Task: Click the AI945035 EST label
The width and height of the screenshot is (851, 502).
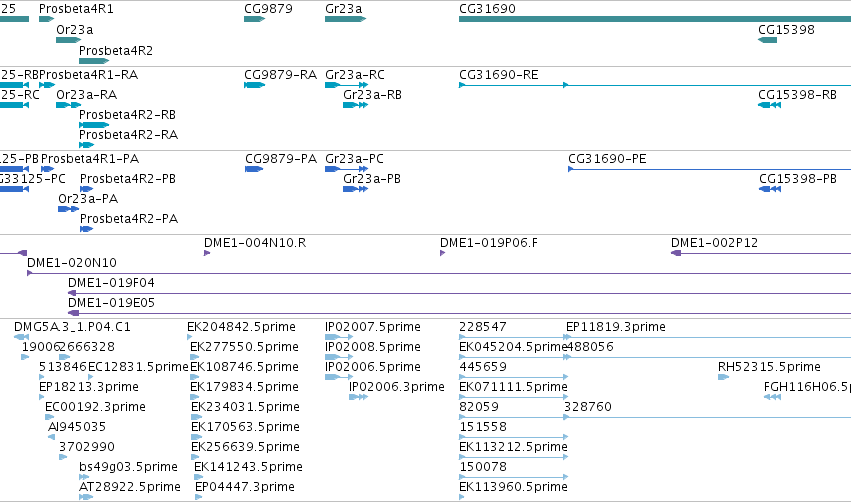Action: pyautogui.click(x=77, y=427)
